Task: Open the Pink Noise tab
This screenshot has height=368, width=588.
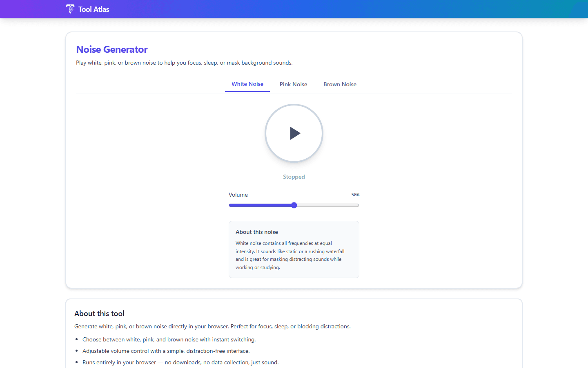Action: [293, 84]
